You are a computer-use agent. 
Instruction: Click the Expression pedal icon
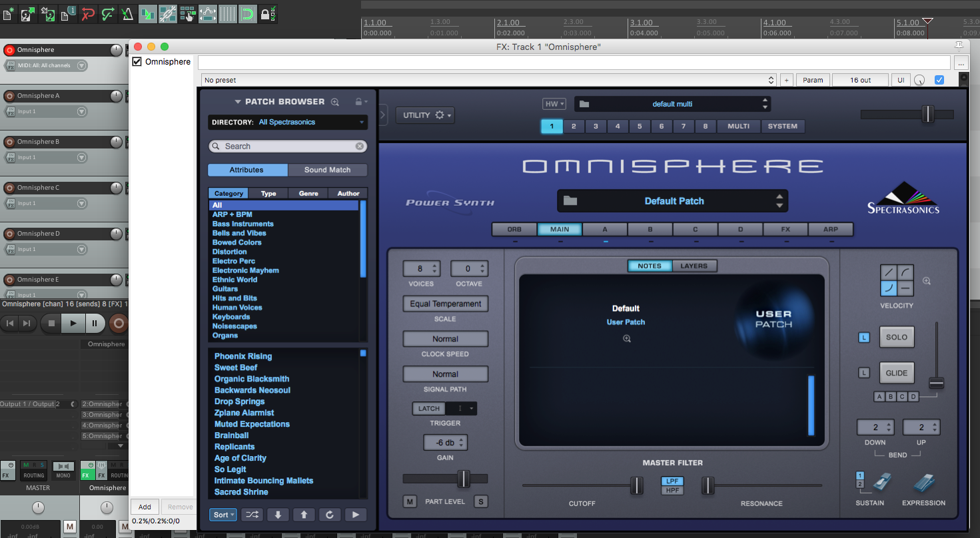click(925, 483)
